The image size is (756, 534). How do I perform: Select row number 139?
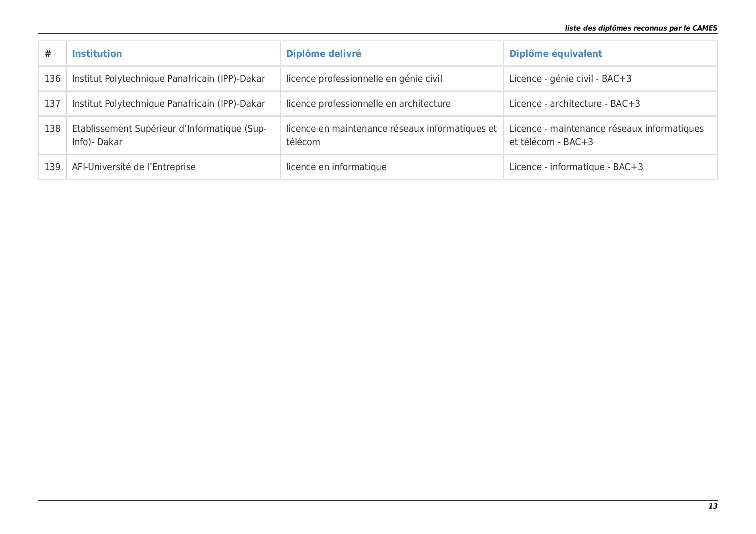click(x=52, y=167)
